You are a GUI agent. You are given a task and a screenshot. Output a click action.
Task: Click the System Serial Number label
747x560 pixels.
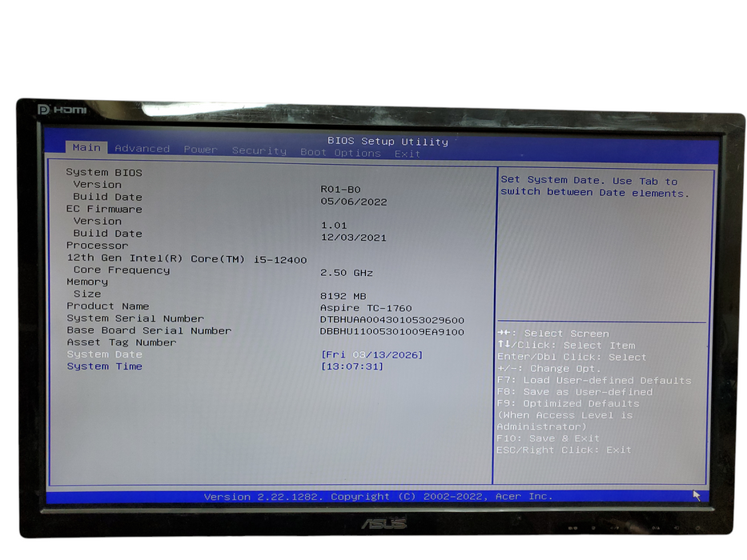click(x=135, y=318)
